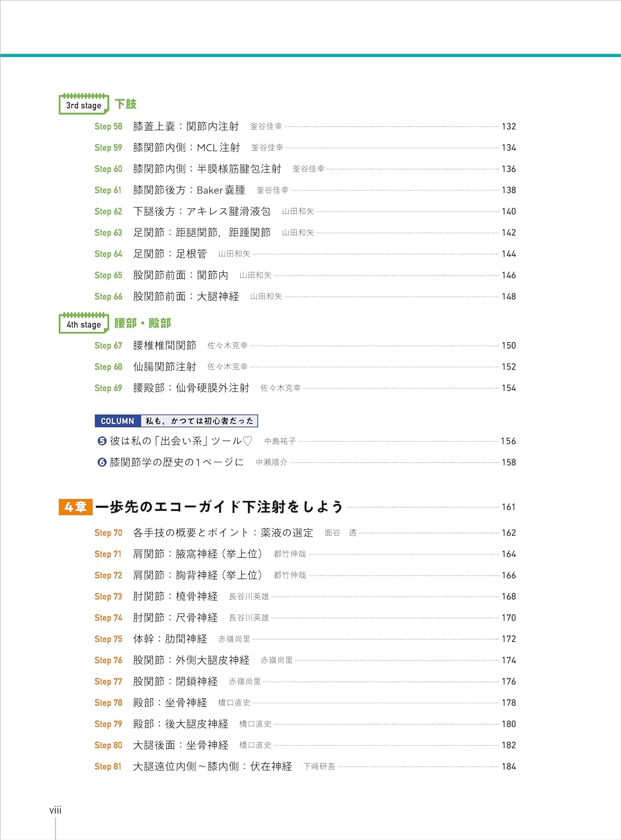Screen dimensions: 621x840
Task: Click the circled number 5 bullet
Action: [x=102, y=441]
